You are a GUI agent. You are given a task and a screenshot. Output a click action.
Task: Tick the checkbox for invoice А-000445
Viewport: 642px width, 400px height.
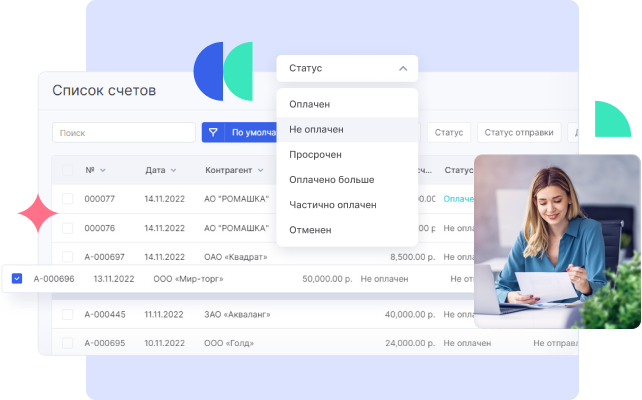point(68,314)
